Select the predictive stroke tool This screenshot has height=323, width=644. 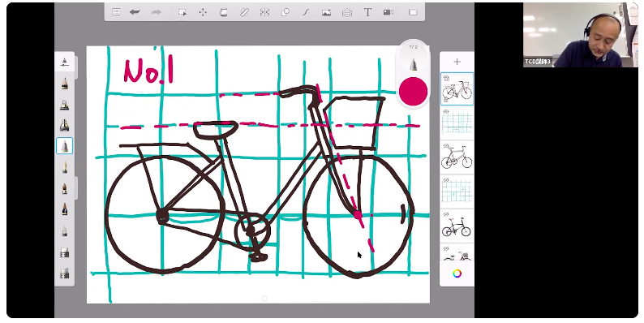306,12
